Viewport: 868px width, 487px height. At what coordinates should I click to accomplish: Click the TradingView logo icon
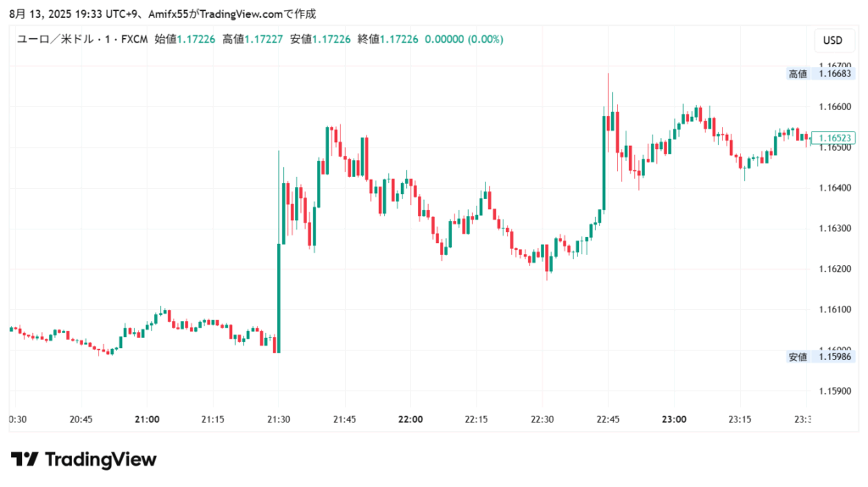[24, 459]
